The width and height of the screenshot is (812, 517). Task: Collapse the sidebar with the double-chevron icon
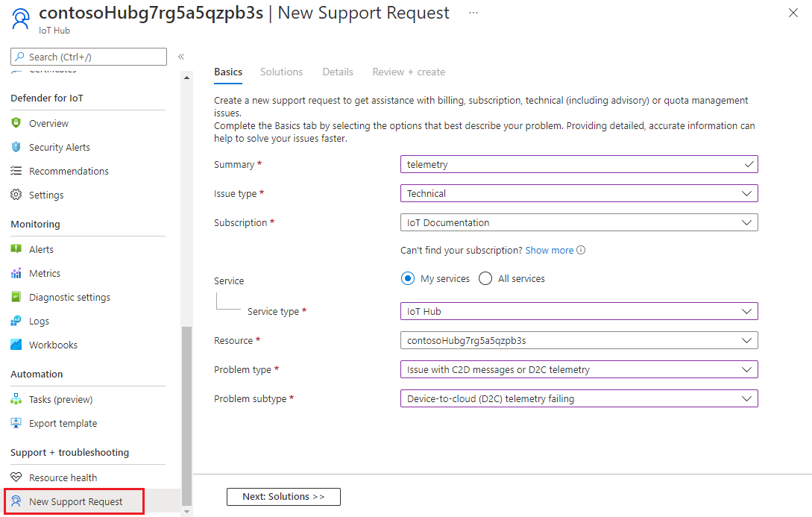[x=181, y=57]
